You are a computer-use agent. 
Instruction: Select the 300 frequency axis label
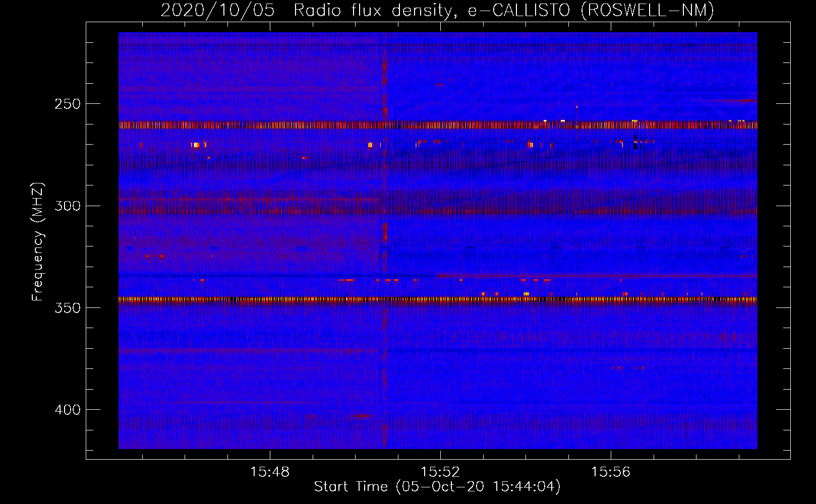tap(68, 206)
